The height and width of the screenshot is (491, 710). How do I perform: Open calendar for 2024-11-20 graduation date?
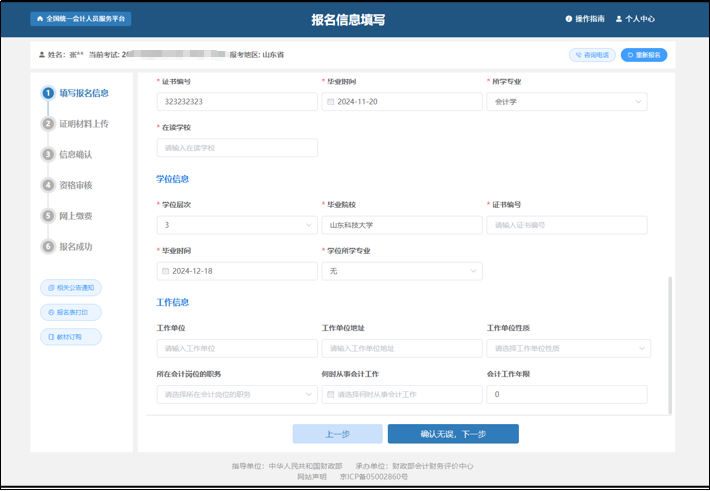(330, 102)
